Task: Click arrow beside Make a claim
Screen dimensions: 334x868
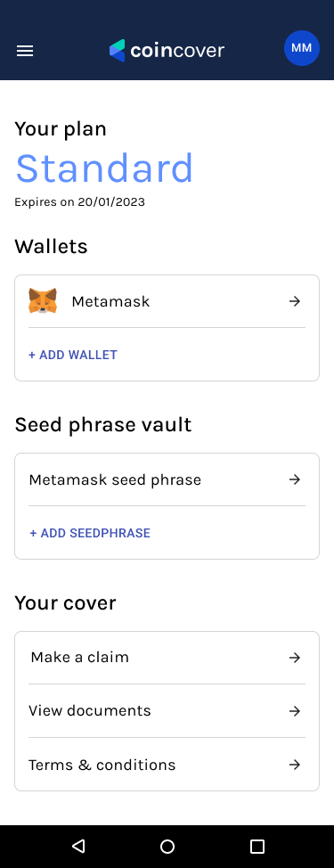Action: tap(295, 658)
